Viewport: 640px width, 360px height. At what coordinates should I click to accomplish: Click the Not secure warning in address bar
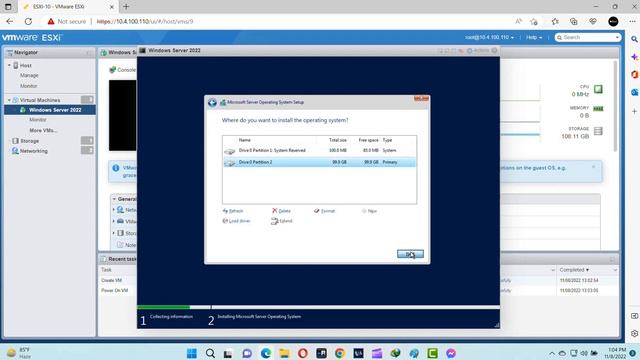click(x=67, y=21)
